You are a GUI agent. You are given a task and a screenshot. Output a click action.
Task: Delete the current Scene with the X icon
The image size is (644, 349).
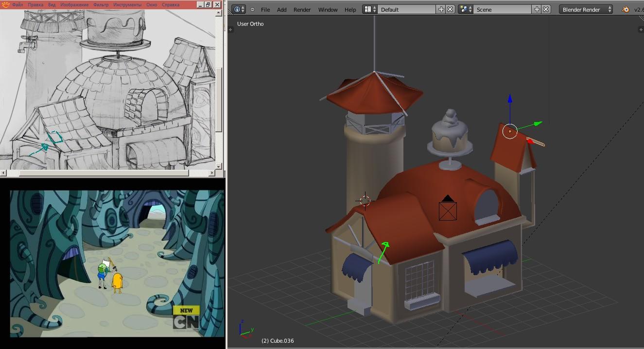pyautogui.click(x=546, y=9)
